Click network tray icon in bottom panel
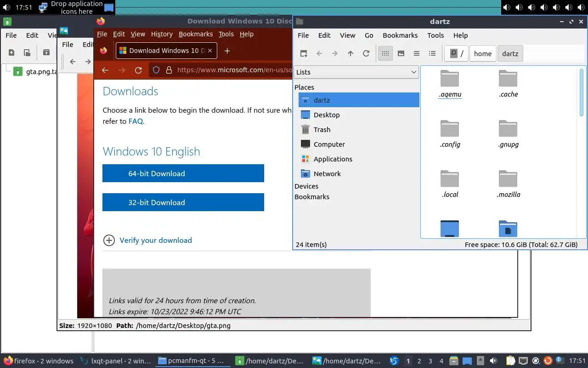The image size is (588, 368). click(523, 361)
